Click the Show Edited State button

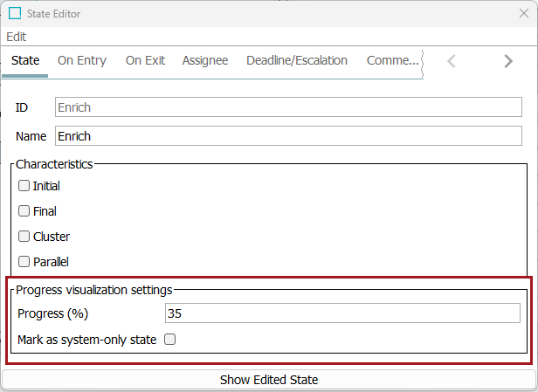point(269,380)
